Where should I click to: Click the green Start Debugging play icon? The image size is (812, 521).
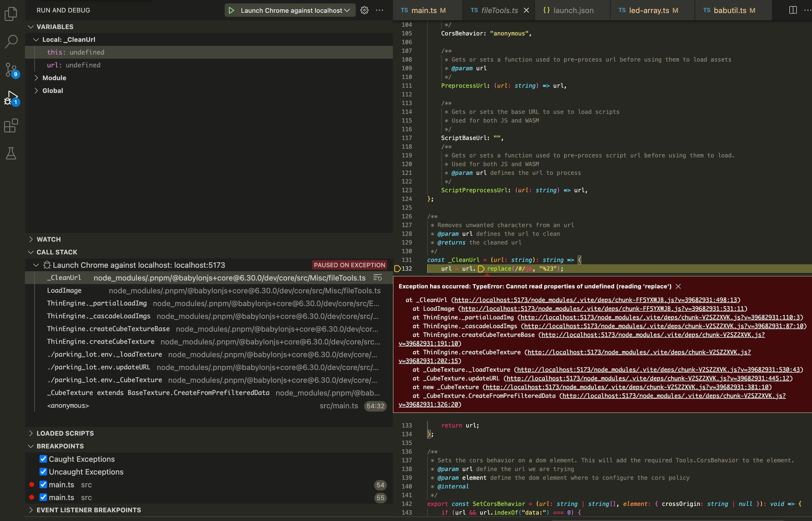[231, 11]
